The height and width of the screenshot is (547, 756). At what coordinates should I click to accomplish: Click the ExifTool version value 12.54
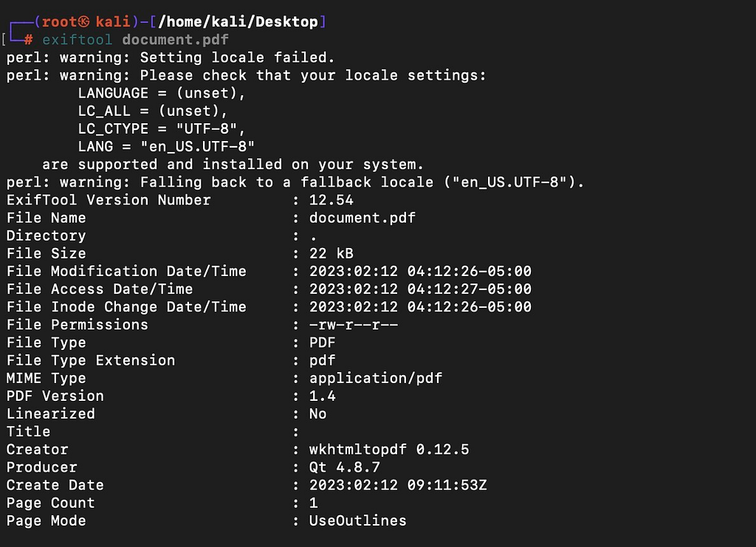pyautogui.click(x=331, y=200)
